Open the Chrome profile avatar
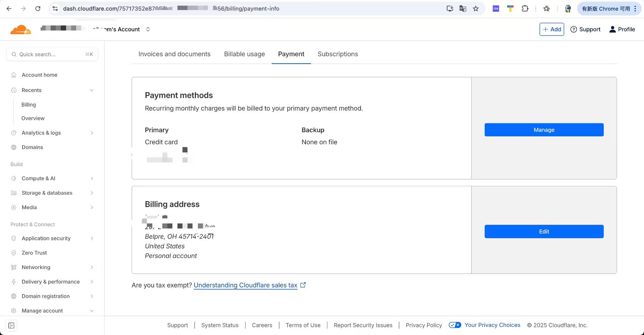 pyautogui.click(x=568, y=9)
